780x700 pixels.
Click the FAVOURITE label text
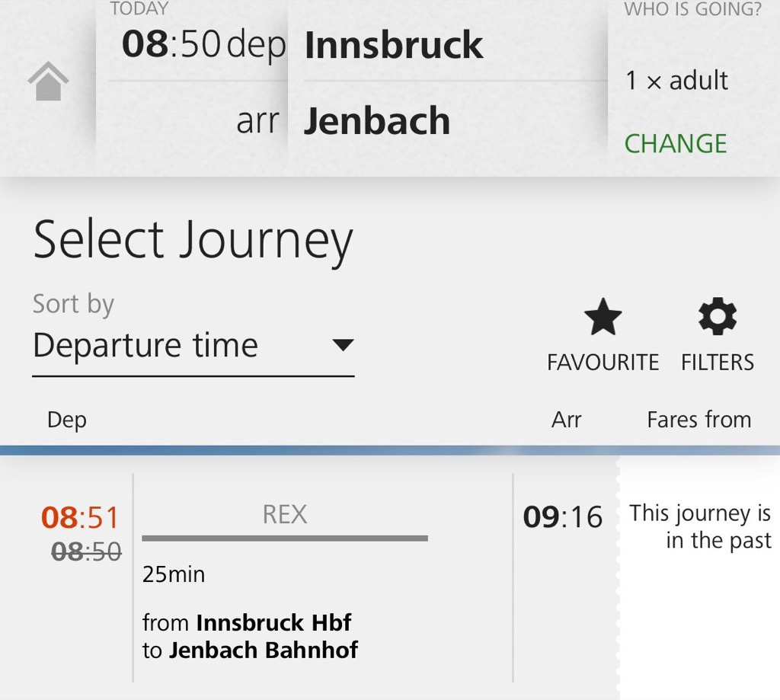[x=603, y=363]
